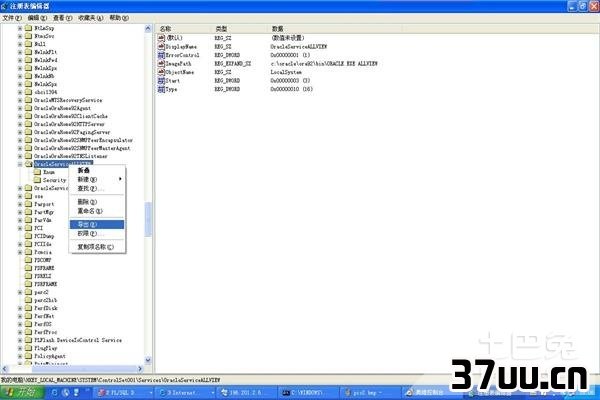Select the PerfNet key

tap(44, 316)
